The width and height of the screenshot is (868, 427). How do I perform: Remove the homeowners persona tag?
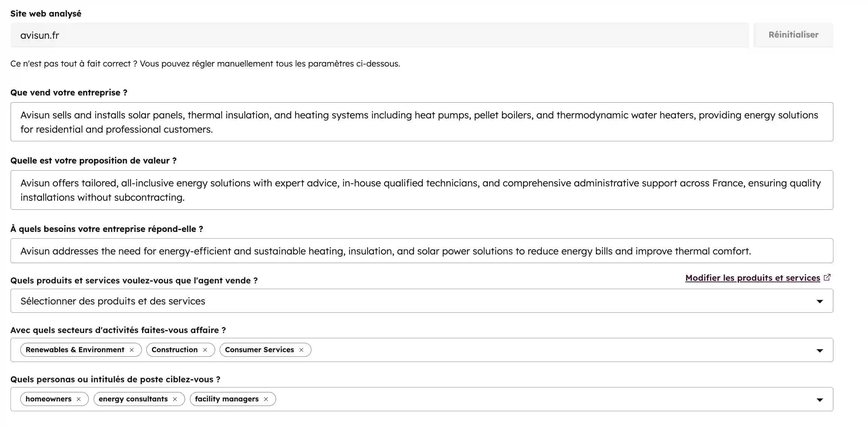(79, 399)
